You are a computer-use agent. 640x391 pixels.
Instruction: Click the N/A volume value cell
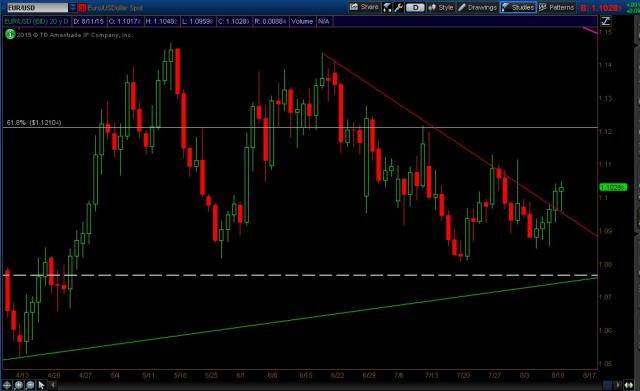pyautogui.click(x=324, y=21)
